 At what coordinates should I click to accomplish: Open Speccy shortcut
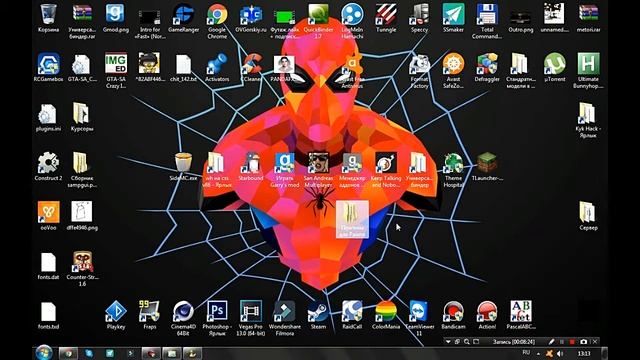click(x=420, y=18)
